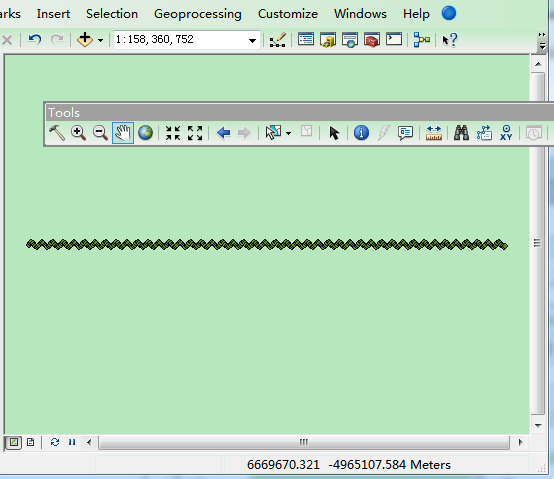Select the Zoom In tool
Viewport: 554px width, 479px height.
[x=78, y=133]
